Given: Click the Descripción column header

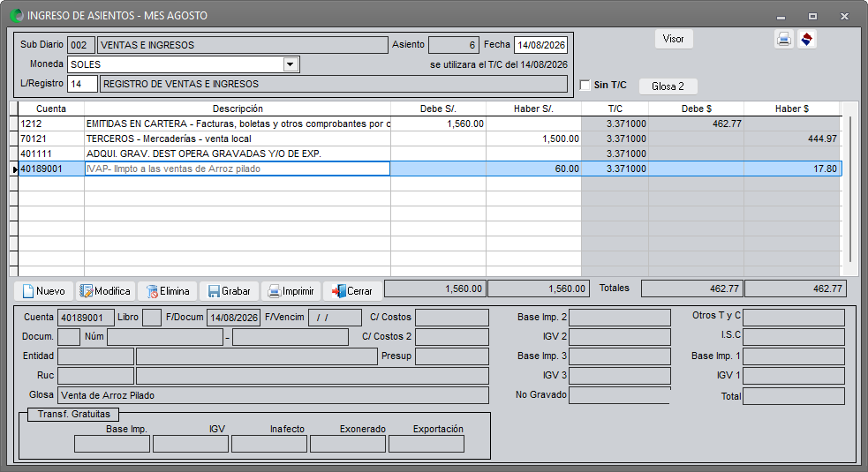Looking at the screenshot, I should (238, 109).
